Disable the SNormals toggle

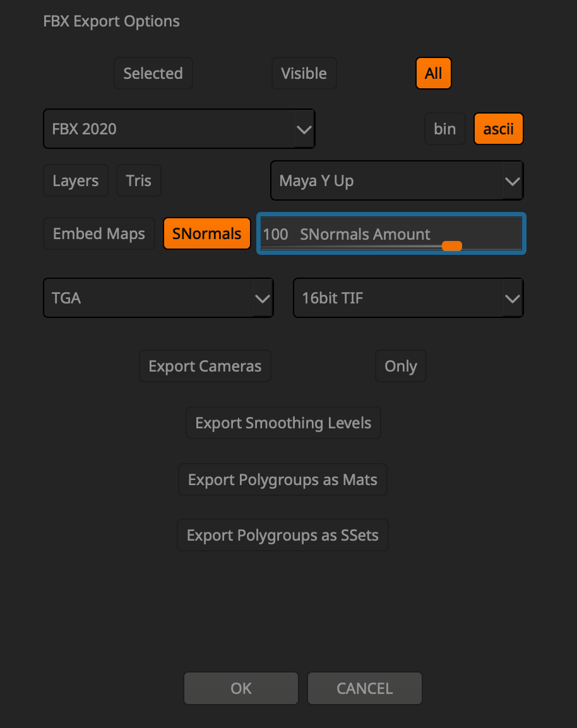pos(206,234)
